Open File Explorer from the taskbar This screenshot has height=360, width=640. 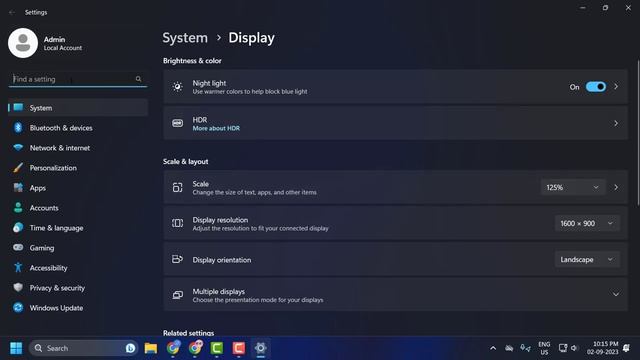tap(151, 348)
